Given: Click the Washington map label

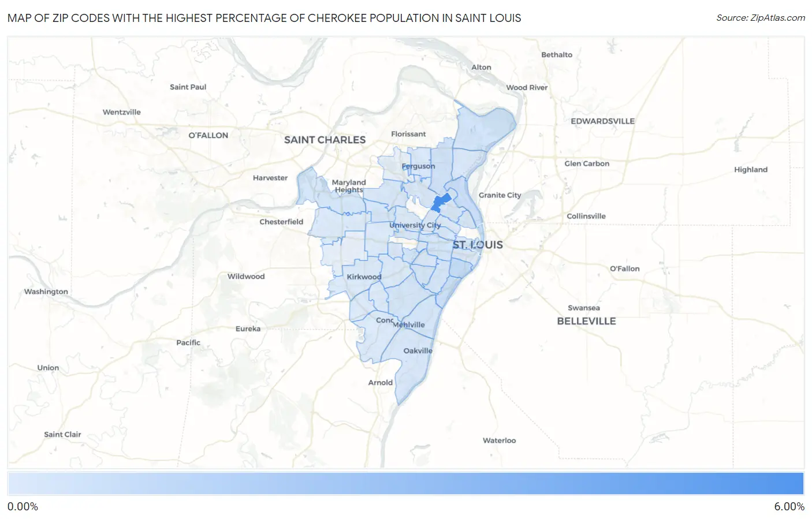Looking at the screenshot, I should click(46, 292).
